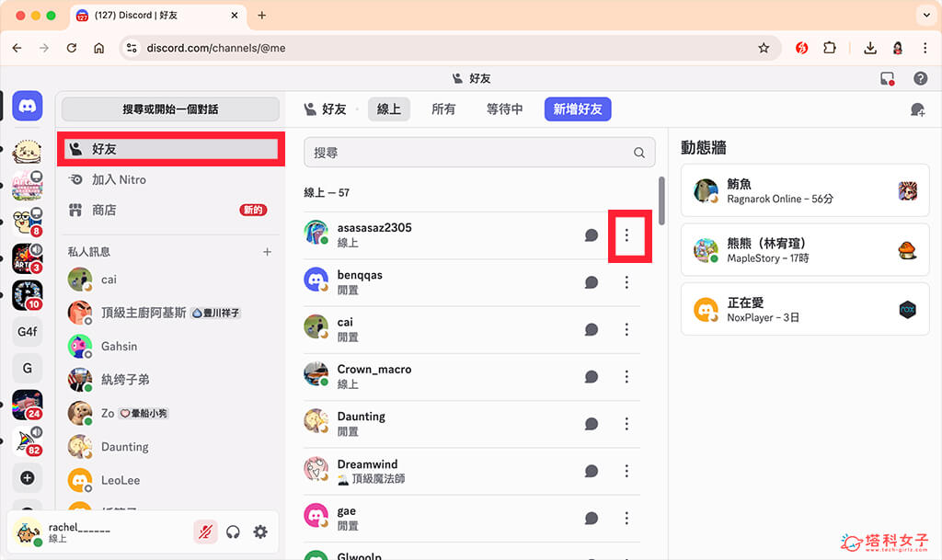This screenshot has width=942, height=560.
Task: Create new DM with plus icon
Action: tap(268, 251)
